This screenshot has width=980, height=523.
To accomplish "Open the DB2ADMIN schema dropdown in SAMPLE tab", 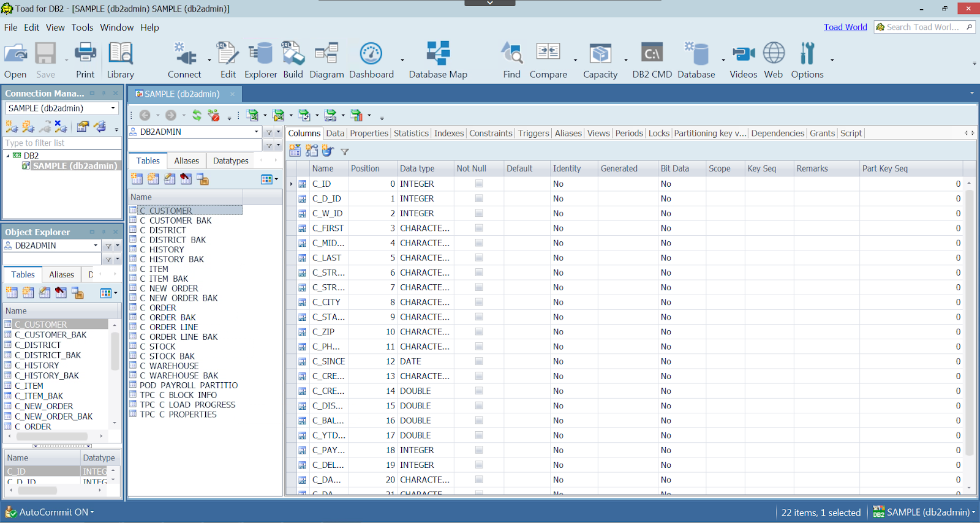I will [257, 132].
